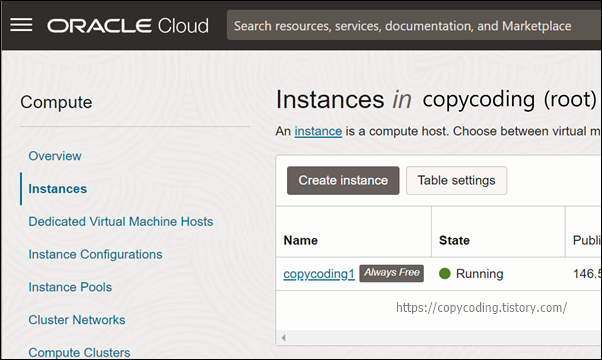Open Compute Clusters page
Viewport: 602px width, 360px height.
79,352
